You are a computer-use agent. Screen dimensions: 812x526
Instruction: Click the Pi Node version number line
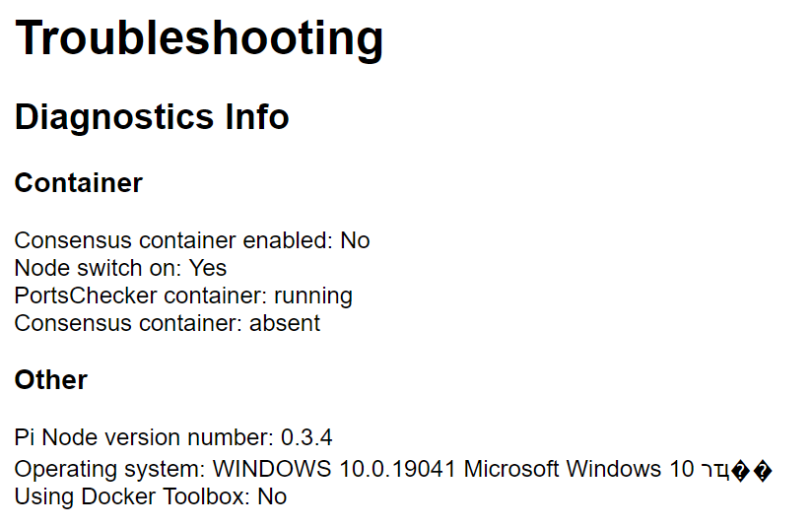173,437
